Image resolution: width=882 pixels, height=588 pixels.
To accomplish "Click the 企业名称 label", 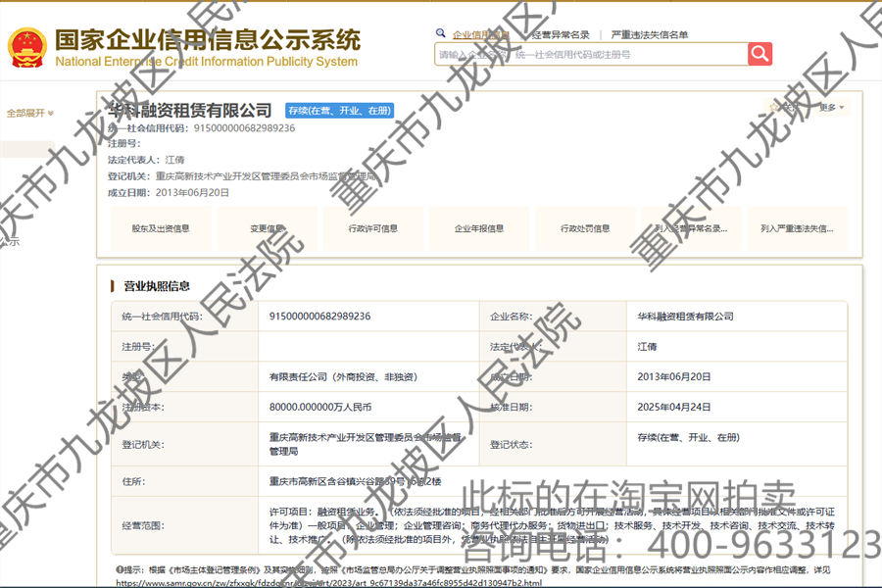I will (x=511, y=317).
